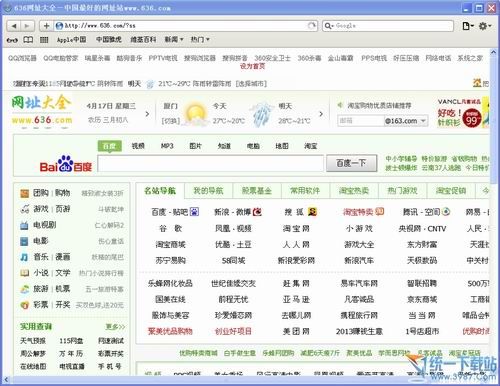This screenshot has width=500, height=386.
Task: Open the 淘宝网 link
Action: 296,229
